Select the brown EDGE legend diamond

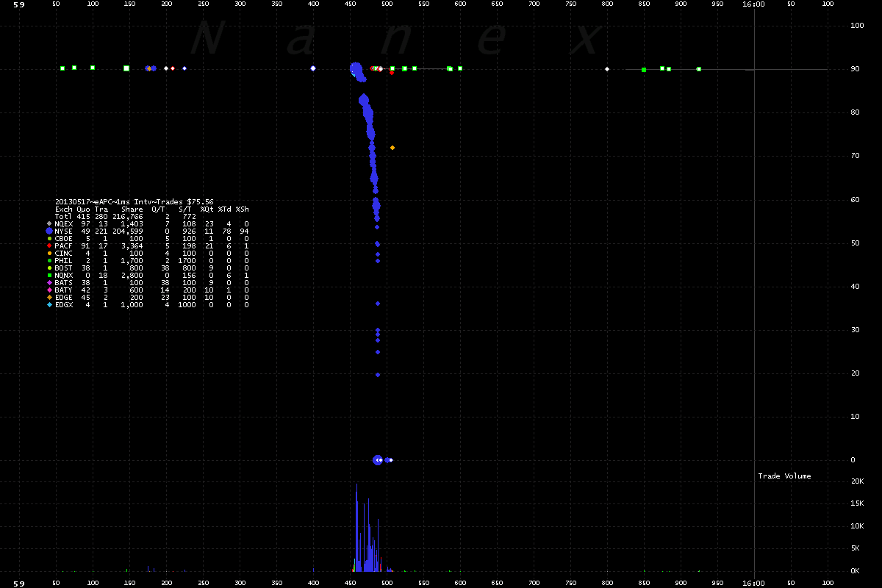pos(49,297)
